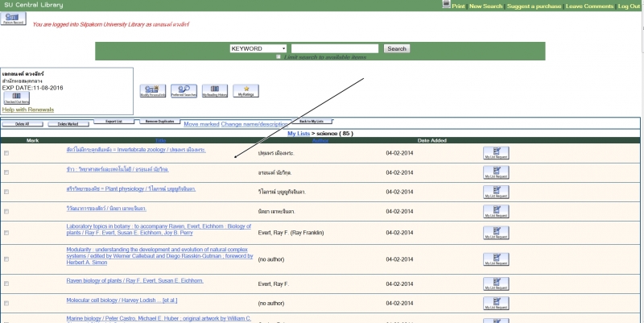The image size is (644, 323).
Task: Click the Search button
Action: [397, 48]
